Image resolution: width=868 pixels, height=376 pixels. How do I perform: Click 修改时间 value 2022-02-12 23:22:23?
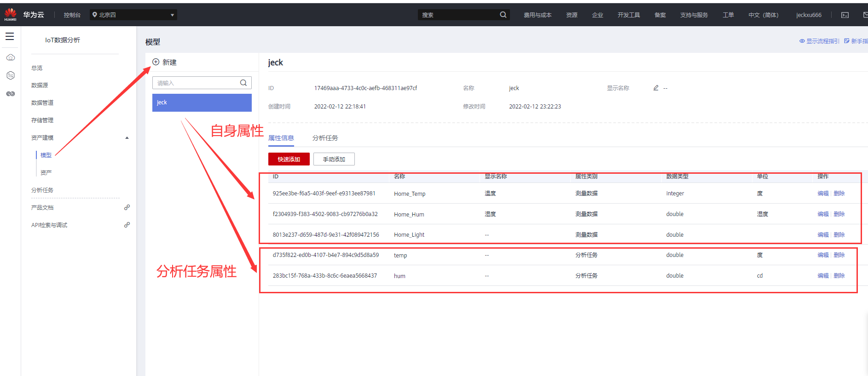tap(535, 106)
